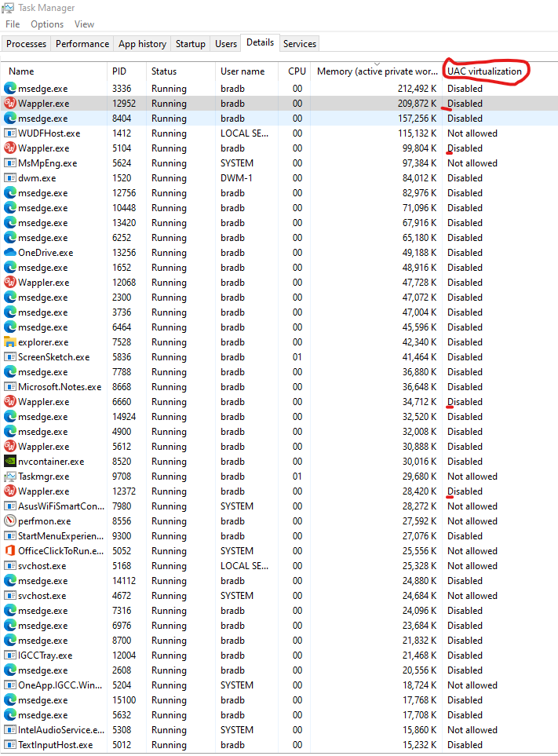
Task: Click the Task Manager title bar icon
Action: pyautogui.click(x=8, y=8)
